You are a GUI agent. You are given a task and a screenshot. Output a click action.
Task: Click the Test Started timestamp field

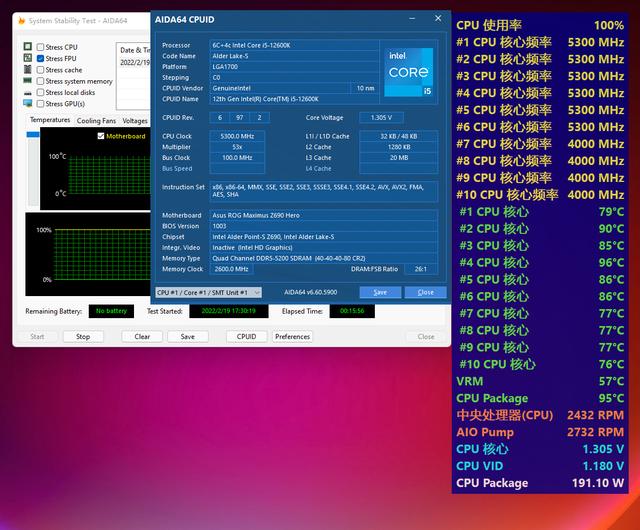(x=229, y=311)
